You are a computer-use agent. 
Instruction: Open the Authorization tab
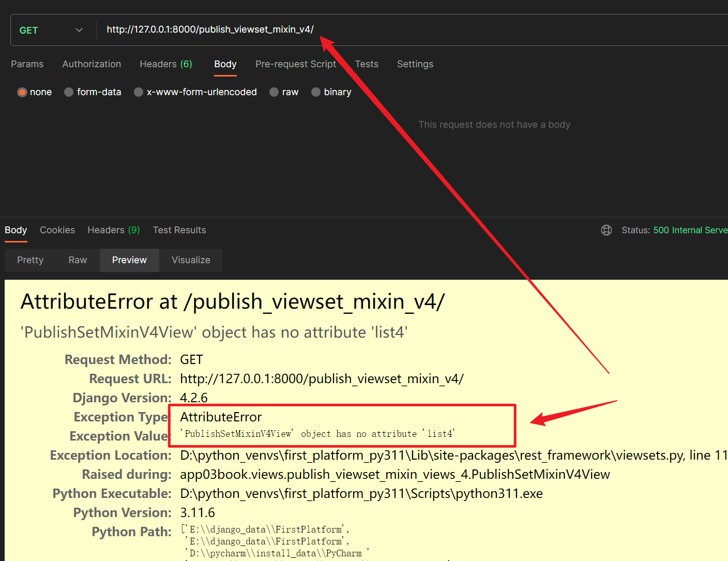(92, 64)
